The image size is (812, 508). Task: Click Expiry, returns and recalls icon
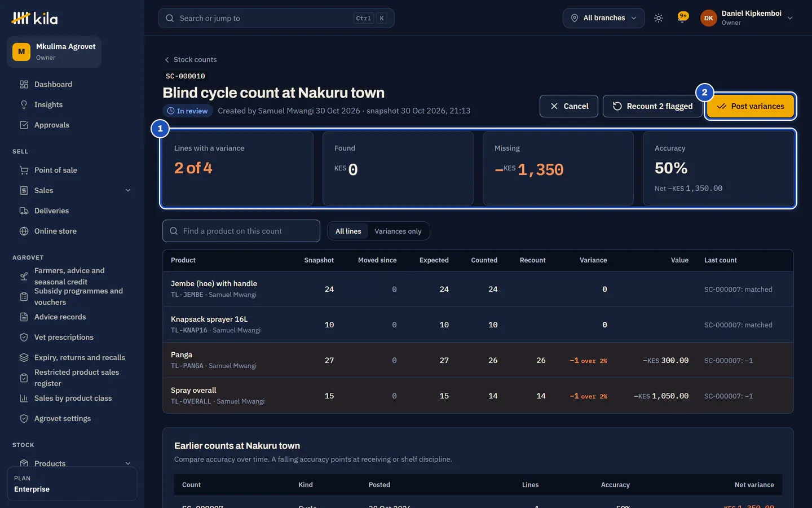pos(24,357)
